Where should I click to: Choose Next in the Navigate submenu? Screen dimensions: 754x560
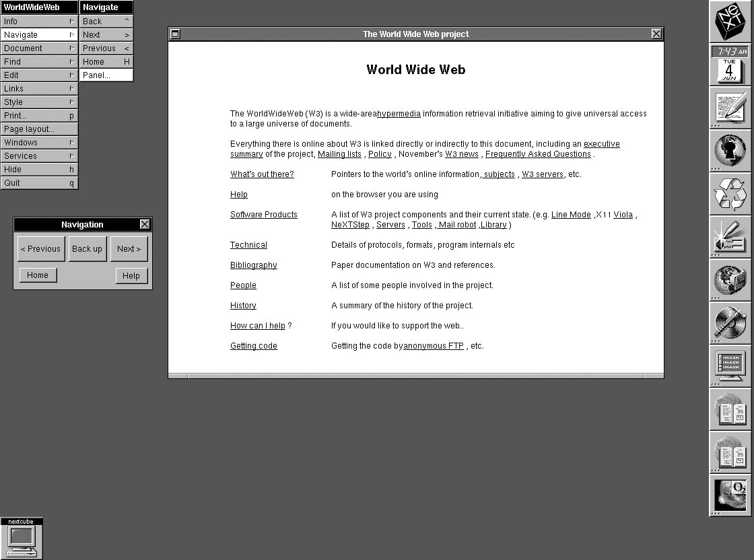(106, 34)
